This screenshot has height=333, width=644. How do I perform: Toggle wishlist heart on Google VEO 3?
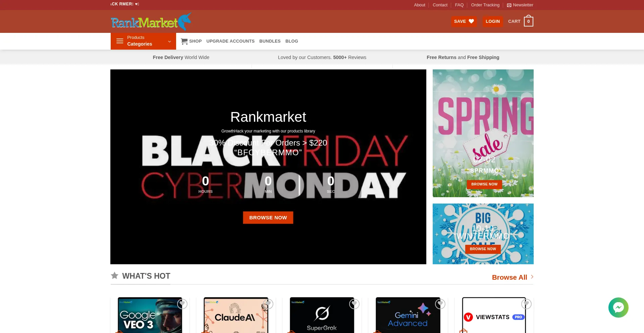click(x=182, y=304)
